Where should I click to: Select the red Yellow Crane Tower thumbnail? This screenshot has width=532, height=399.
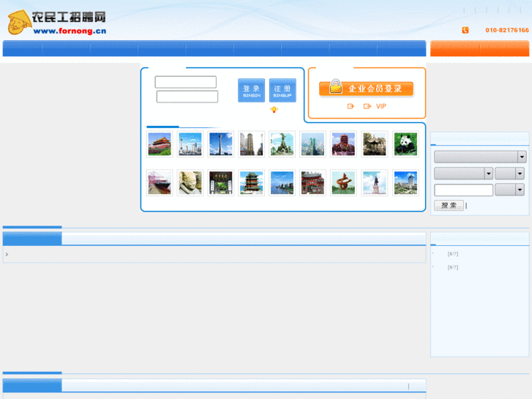click(x=343, y=144)
